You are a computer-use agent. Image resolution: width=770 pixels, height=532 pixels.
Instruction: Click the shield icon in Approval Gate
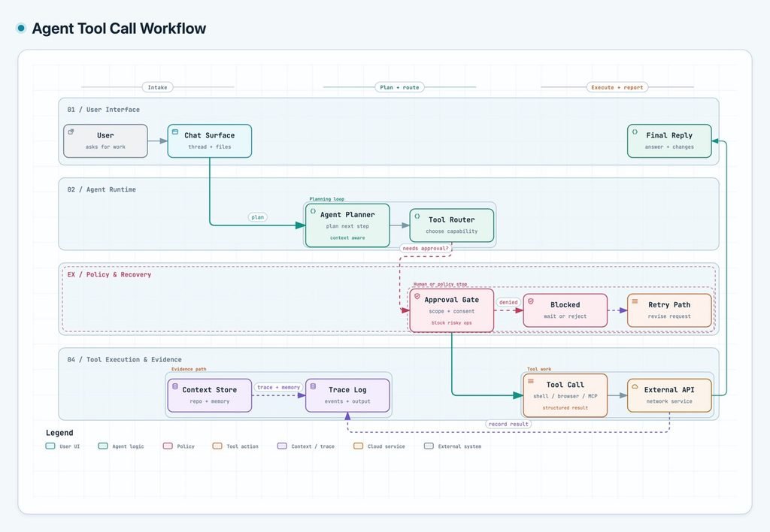point(417,296)
